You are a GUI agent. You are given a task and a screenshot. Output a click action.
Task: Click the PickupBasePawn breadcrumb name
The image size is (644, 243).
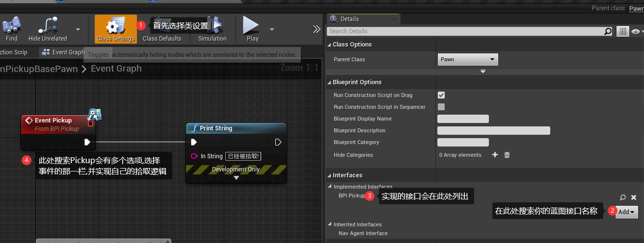[x=39, y=69]
